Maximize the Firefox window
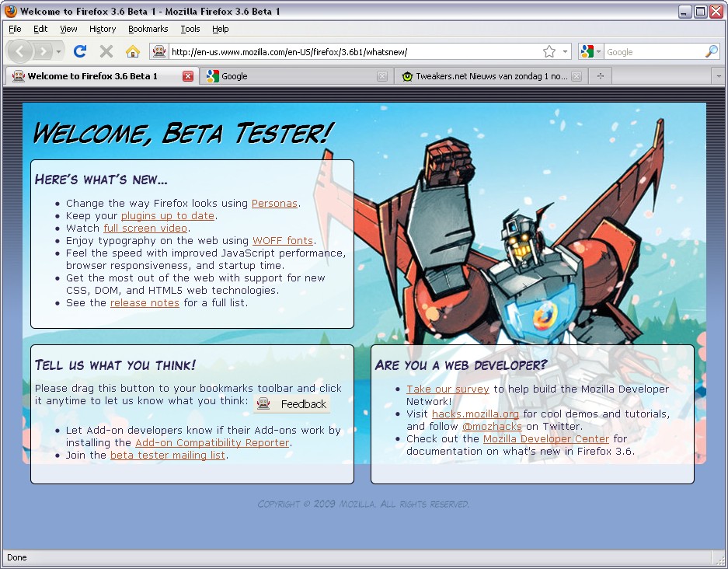Viewport: 728px width, 569px height. 700,12
